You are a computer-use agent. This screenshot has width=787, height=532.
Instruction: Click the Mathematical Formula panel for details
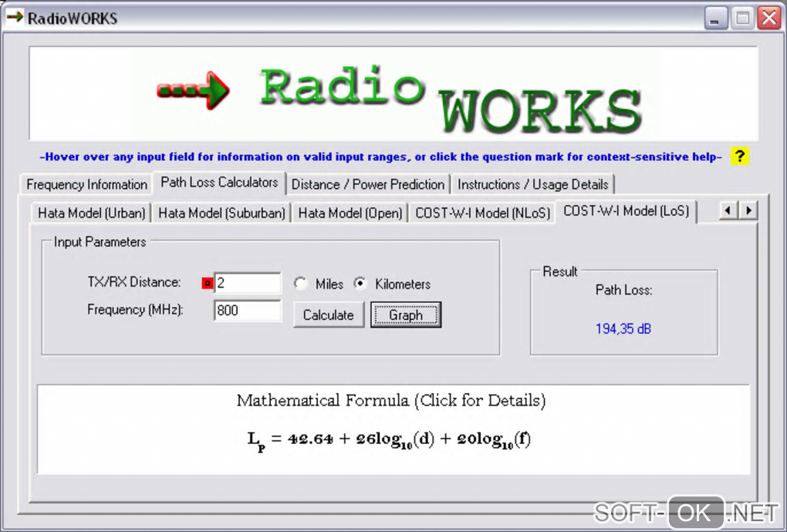click(393, 429)
